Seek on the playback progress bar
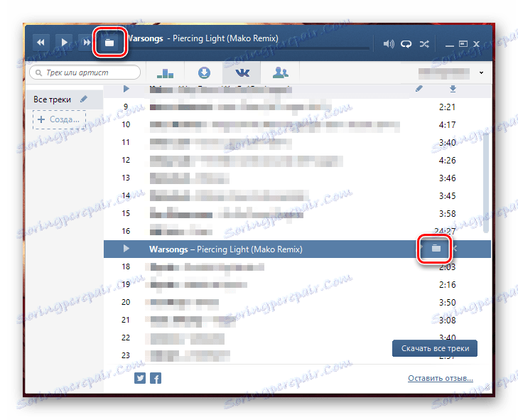Image resolution: width=518 pixels, height=420 pixels. (x=248, y=48)
